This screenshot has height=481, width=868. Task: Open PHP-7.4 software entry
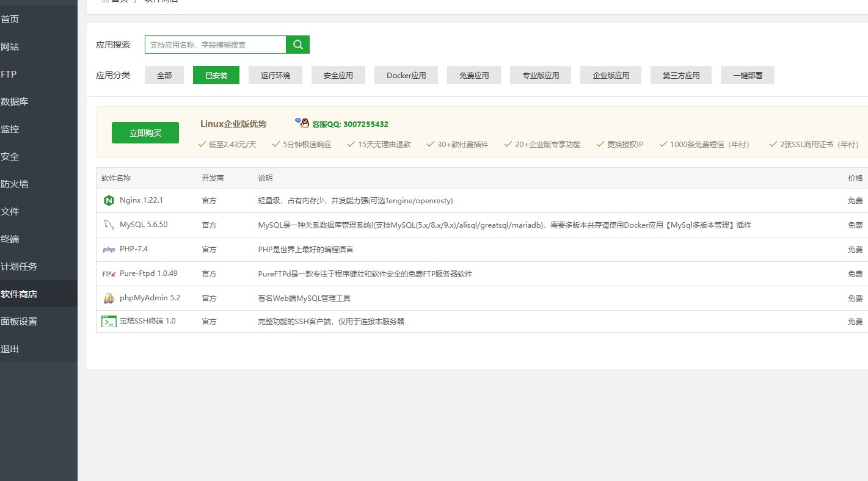click(x=134, y=249)
